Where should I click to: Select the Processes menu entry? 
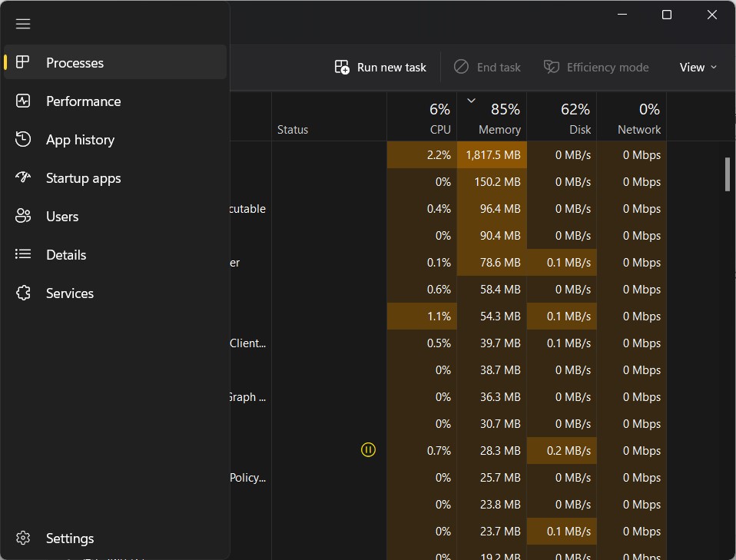tap(74, 62)
